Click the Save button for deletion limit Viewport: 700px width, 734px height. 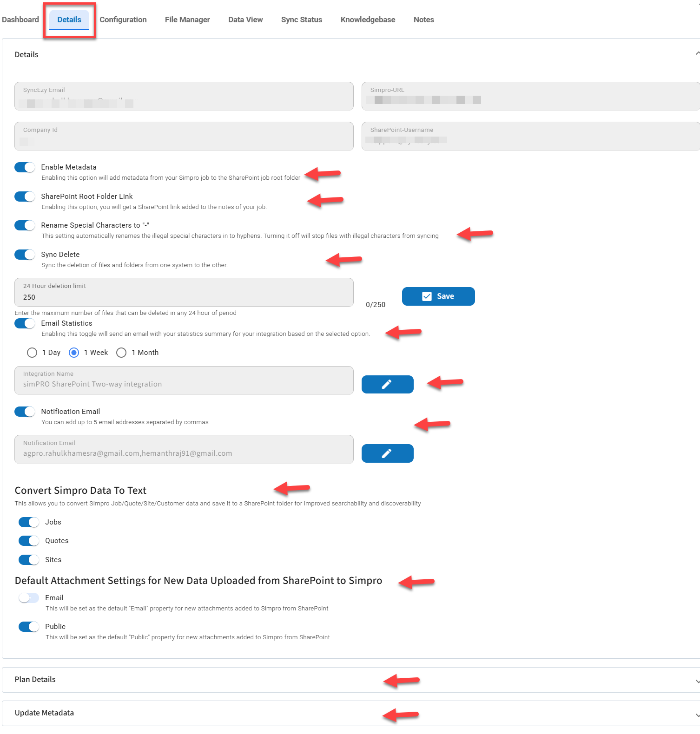click(x=438, y=296)
